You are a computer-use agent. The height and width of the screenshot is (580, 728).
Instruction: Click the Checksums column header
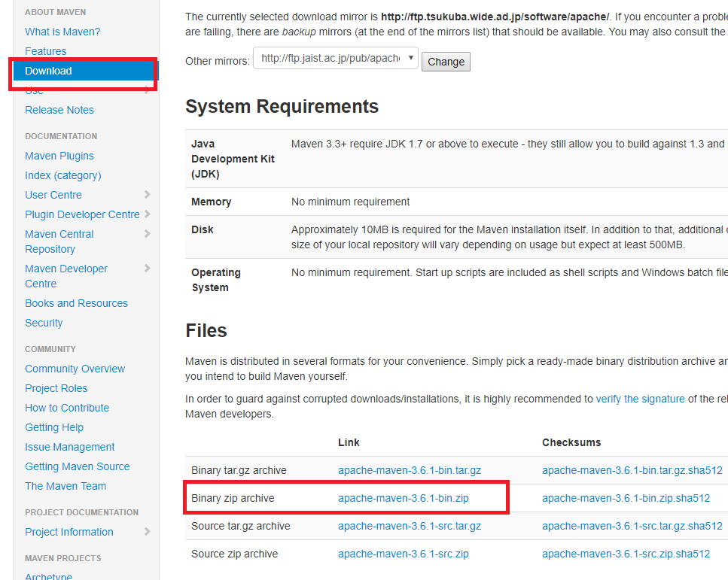pos(571,442)
